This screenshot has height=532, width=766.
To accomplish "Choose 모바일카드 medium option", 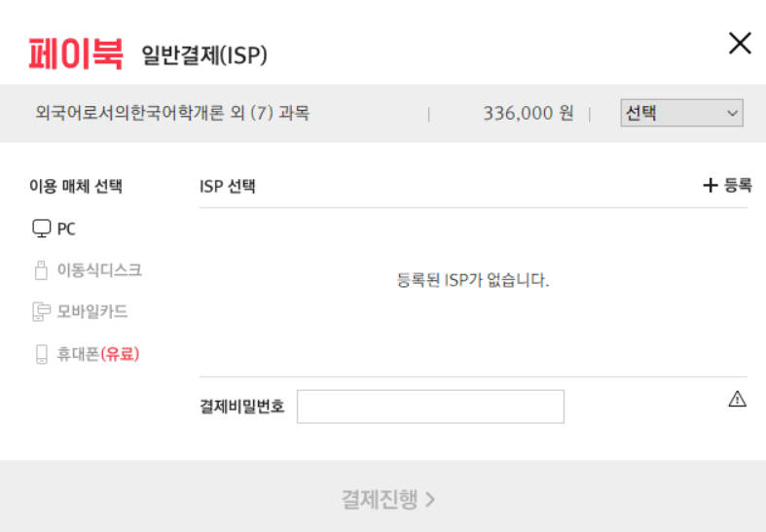I will click(x=80, y=311).
